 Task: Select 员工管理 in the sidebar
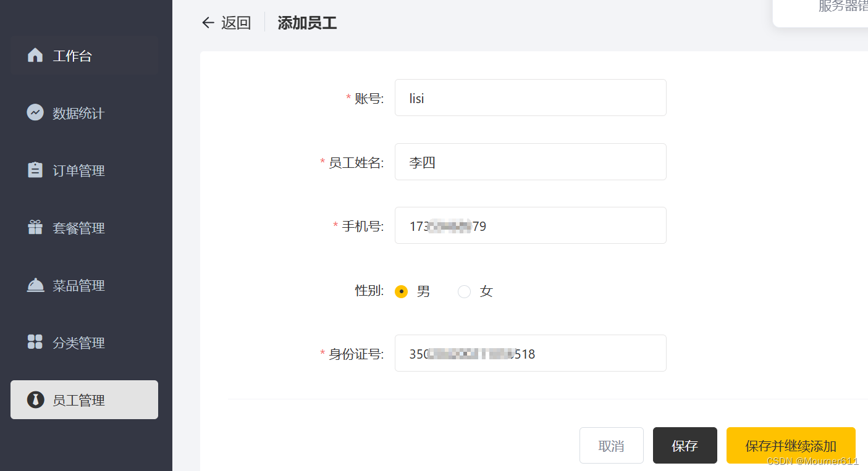coord(84,400)
